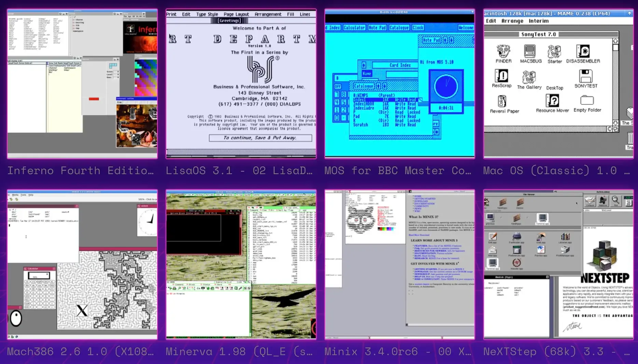Click the Page Layout menu in LisaOS screenshot

click(236, 14)
